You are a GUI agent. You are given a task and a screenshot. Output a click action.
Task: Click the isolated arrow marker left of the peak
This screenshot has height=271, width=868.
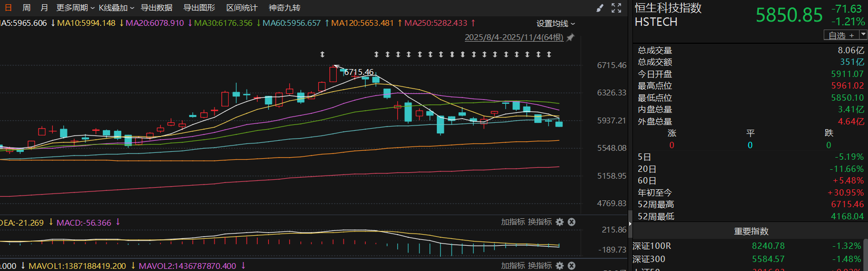pyautogui.click(x=323, y=54)
